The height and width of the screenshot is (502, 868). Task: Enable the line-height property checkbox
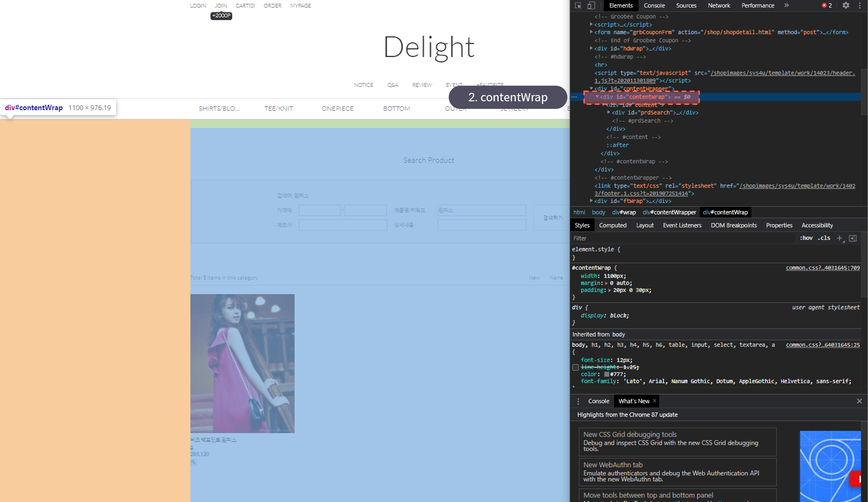(x=575, y=367)
